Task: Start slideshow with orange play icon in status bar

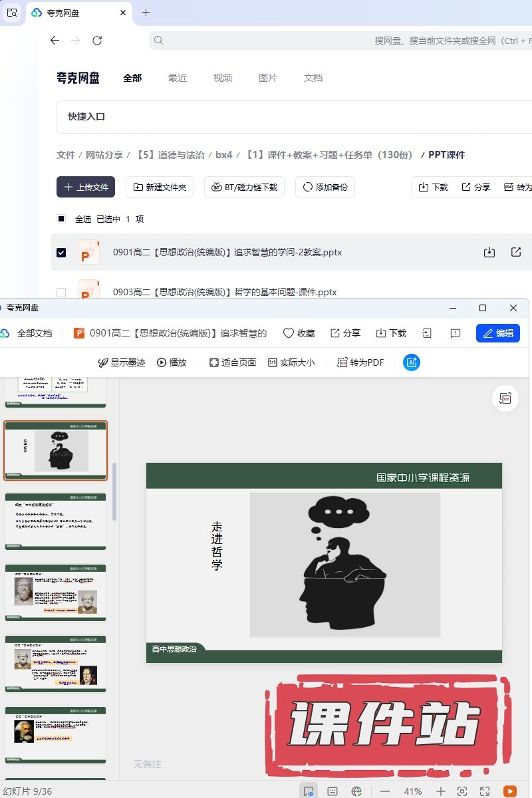Action: (x=510, y=791)
